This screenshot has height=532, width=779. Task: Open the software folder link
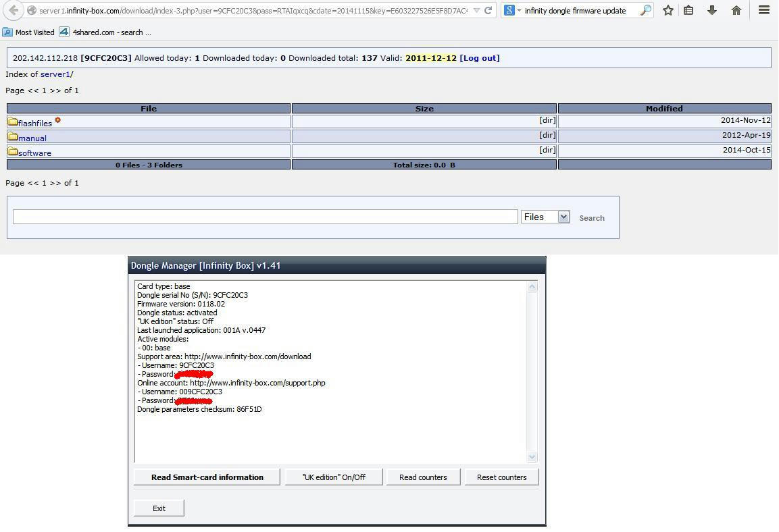34,153
